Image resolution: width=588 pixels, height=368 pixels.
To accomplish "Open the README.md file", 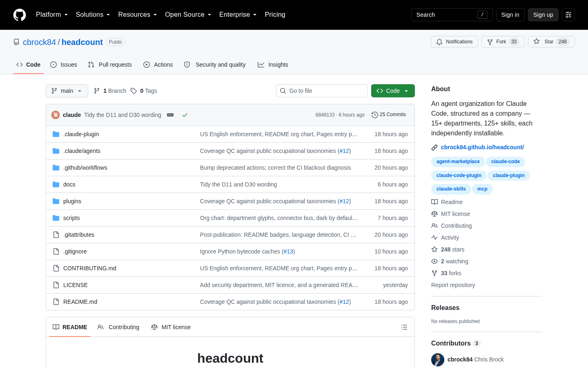I will pyautogui.click(x=80, y=302).
